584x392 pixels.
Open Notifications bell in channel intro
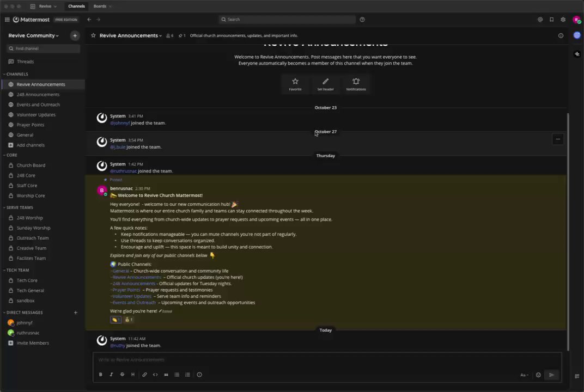356,84
